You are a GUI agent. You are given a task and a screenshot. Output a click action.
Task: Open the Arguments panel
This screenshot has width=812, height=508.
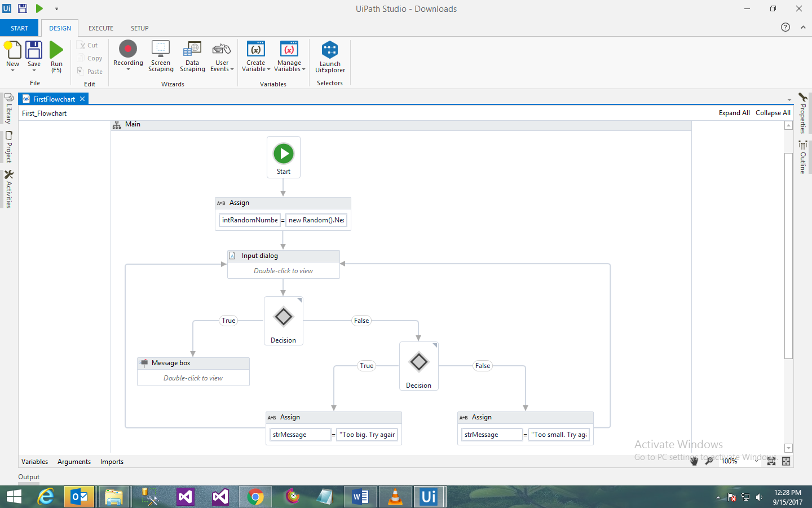(x=74, y=462)
